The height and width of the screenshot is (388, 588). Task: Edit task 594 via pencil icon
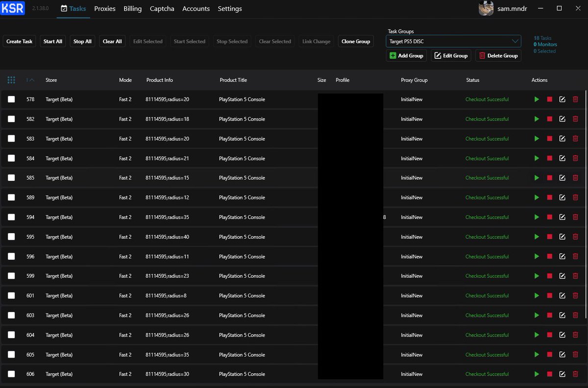coord(563,217)
